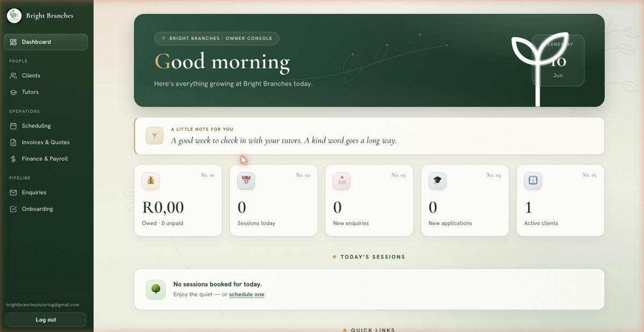Viewport: 644px width, 332px height.
Task: Click "No sessions booked for today." text
Action: tap(217, 284)
